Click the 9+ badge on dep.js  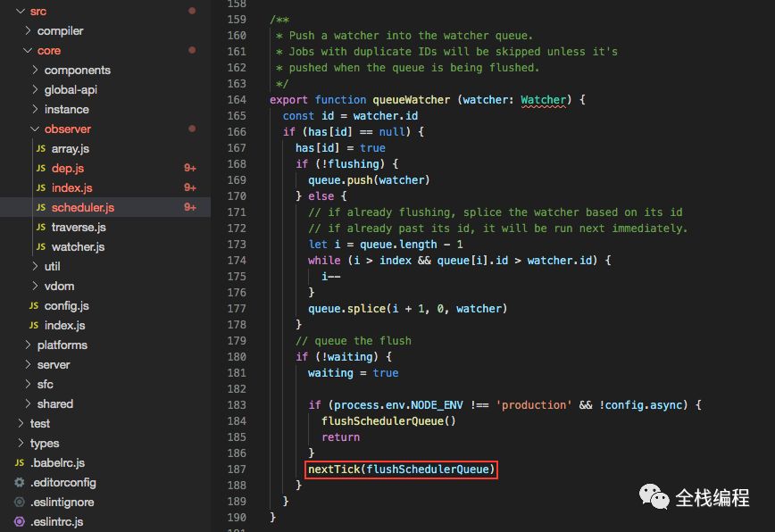coord(190,168)
